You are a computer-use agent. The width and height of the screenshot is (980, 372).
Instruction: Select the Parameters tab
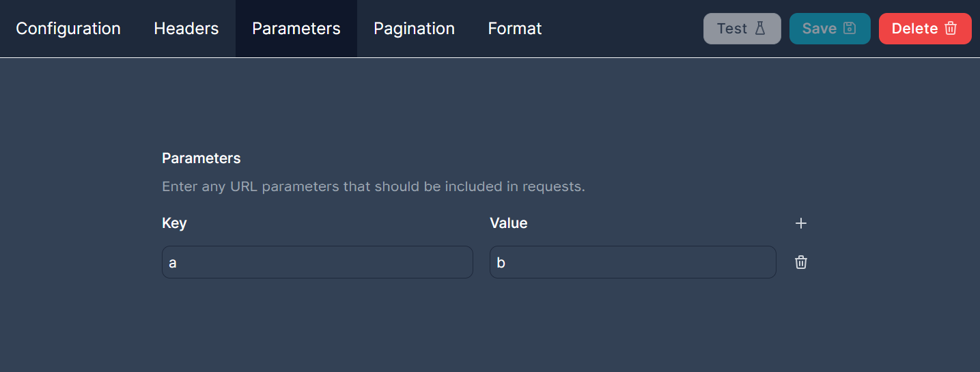tap(296, 29)
